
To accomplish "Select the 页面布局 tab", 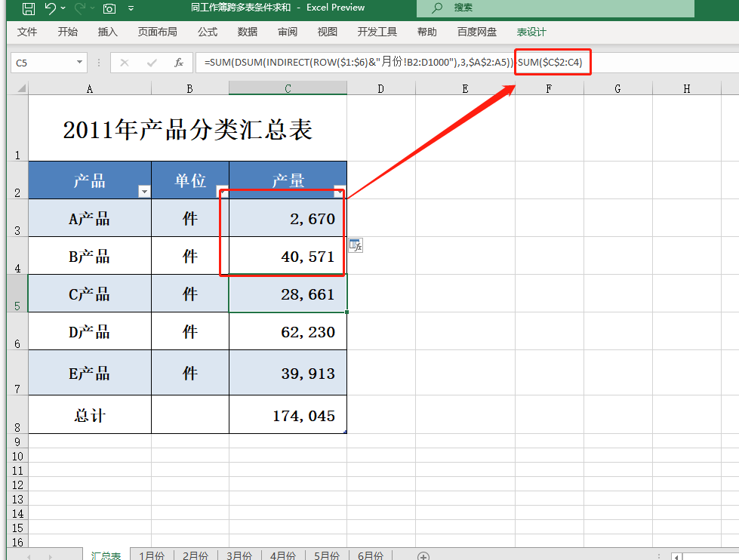I will pos(158,32).
